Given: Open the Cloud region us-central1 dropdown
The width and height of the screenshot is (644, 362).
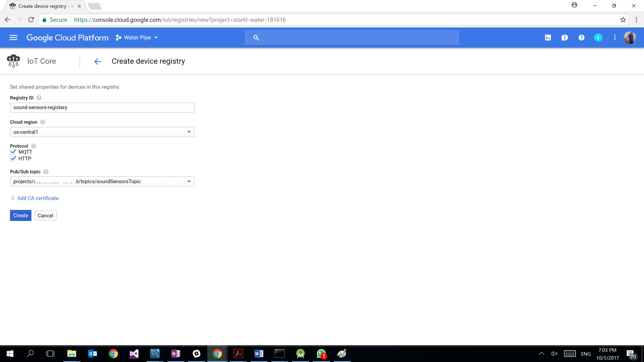Looking at the screenshot, I should click(x=102, y=132).
